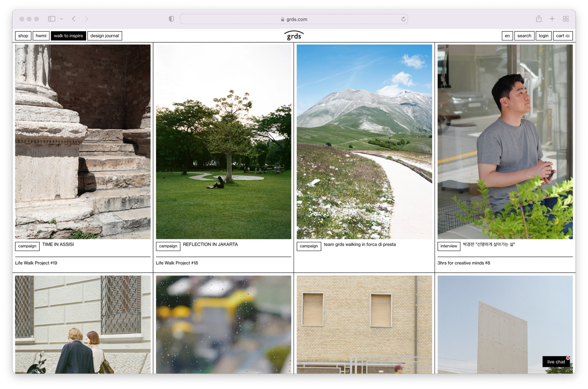
Task: Open the interview photo of man in grey shirt
Action: coord(505,142)
